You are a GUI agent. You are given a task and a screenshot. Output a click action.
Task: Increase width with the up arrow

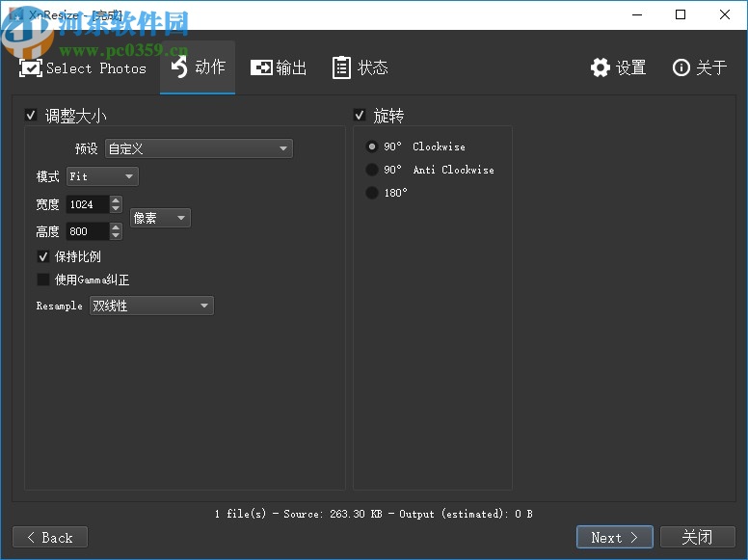point(116,200)
